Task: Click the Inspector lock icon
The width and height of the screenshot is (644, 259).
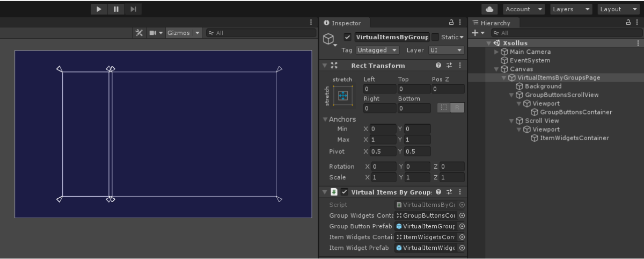Action: (451, 23)
